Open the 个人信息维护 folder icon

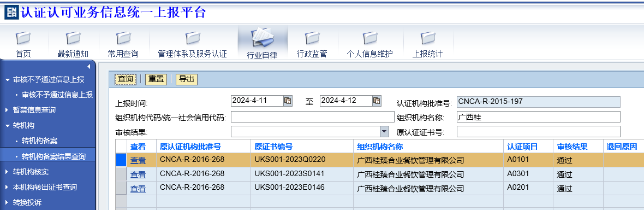tap(369, 38)
